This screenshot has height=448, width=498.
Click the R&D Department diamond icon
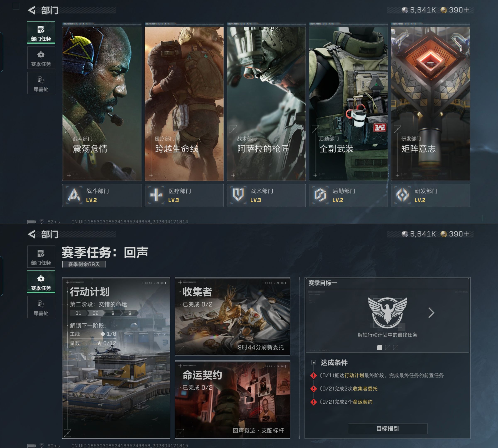(x=402, y=195)
